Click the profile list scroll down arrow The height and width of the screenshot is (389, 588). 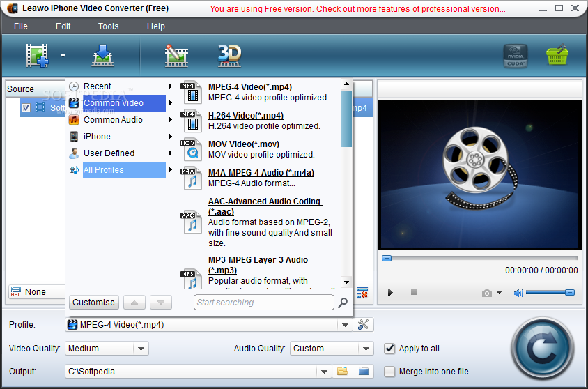(x=346, y=282)
